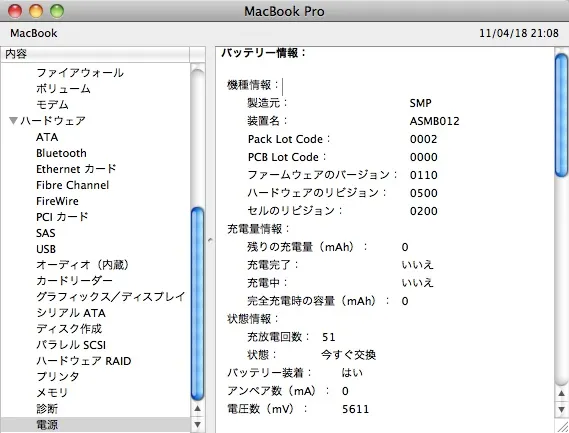Show USB device information
Screen dimensions: 569x433
(46, 249)
